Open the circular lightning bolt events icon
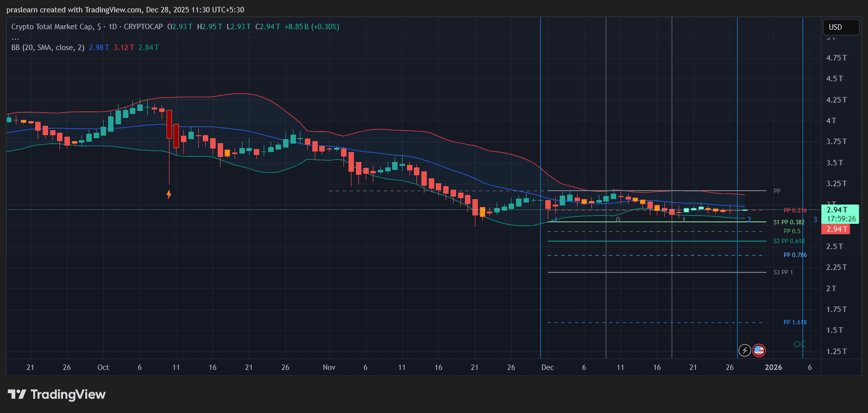The width and height of the screenshot is (868, 413). (744, 351)
